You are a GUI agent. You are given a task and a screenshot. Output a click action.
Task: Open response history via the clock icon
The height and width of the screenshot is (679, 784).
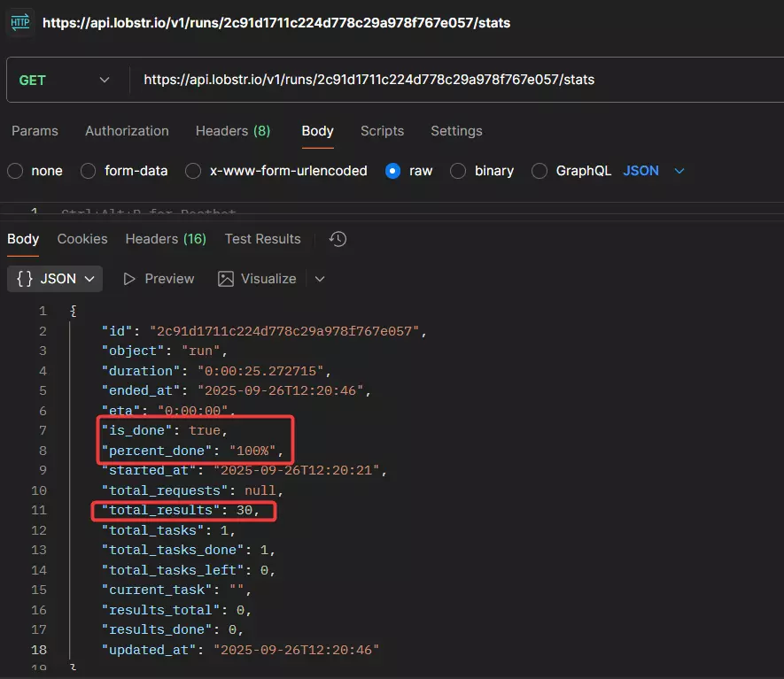pyautogui.click(x=338, y=238)
